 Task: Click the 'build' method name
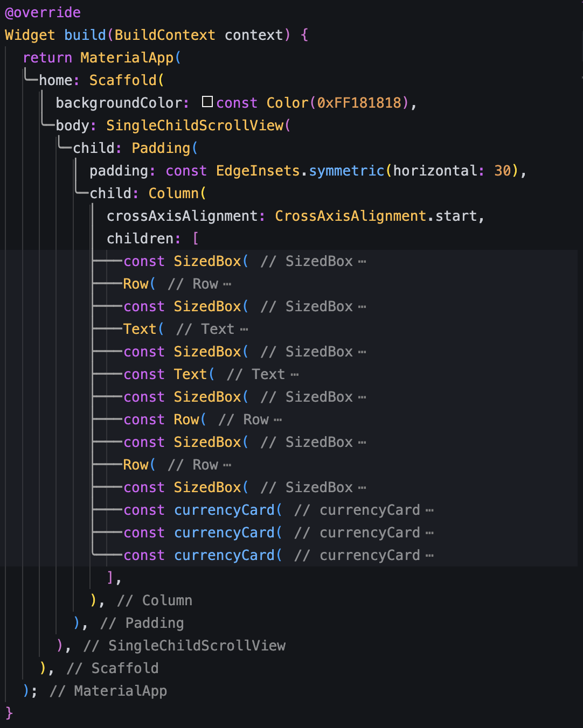coord(85,35)
